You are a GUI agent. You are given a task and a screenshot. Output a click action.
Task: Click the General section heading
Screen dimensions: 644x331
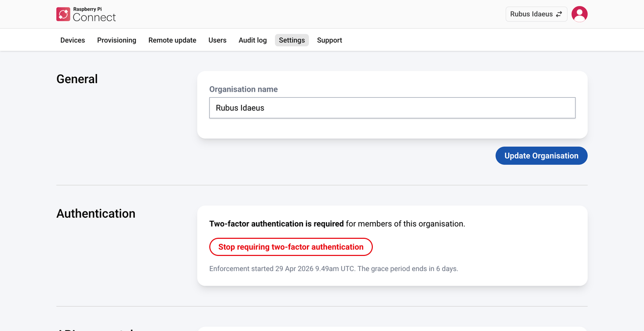point(77,79)
